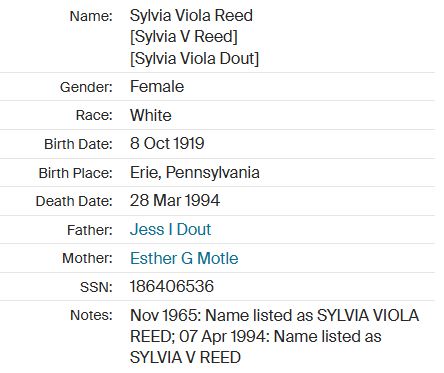Click the birth place Erie, Pennsylvania
Screen dimensions: 444x373
coord(195,173)
